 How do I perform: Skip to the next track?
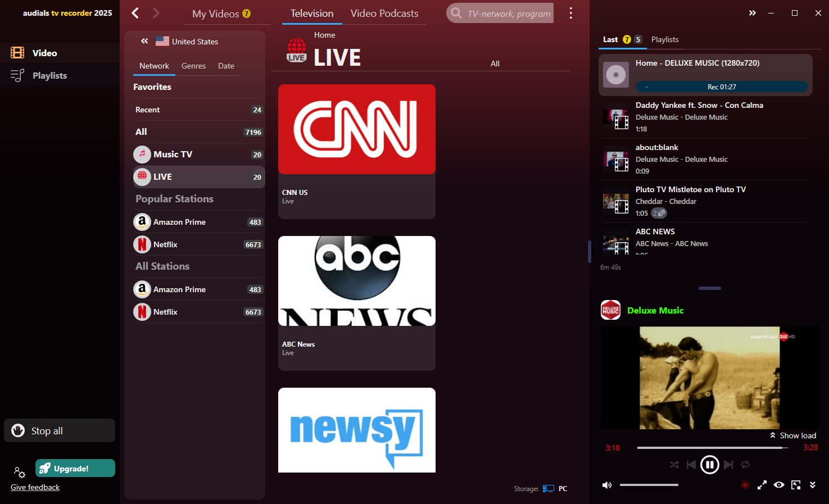728,465
